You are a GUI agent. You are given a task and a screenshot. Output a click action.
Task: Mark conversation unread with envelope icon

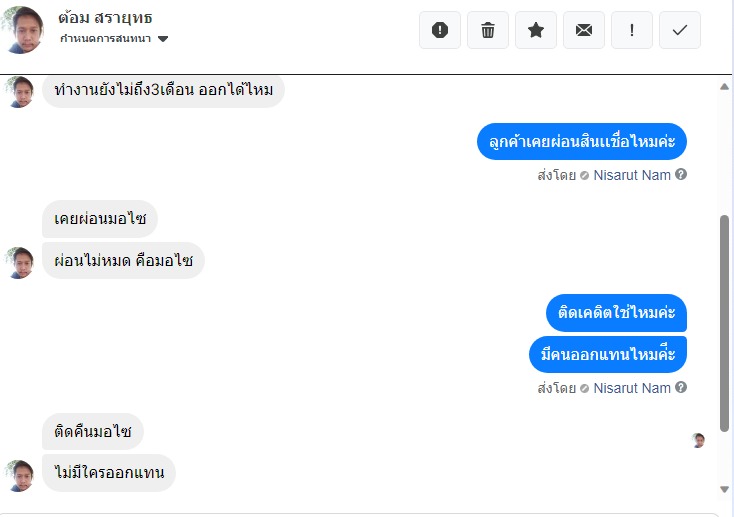584,30
